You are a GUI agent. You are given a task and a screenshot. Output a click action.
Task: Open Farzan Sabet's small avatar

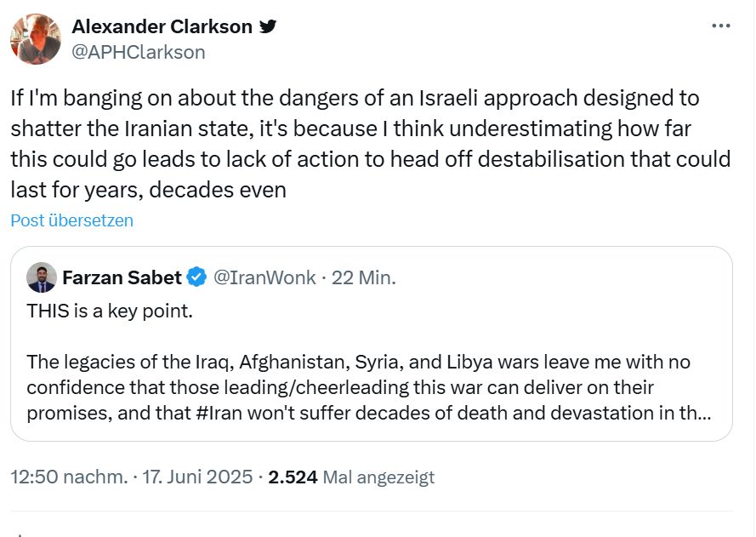(42, 277)
